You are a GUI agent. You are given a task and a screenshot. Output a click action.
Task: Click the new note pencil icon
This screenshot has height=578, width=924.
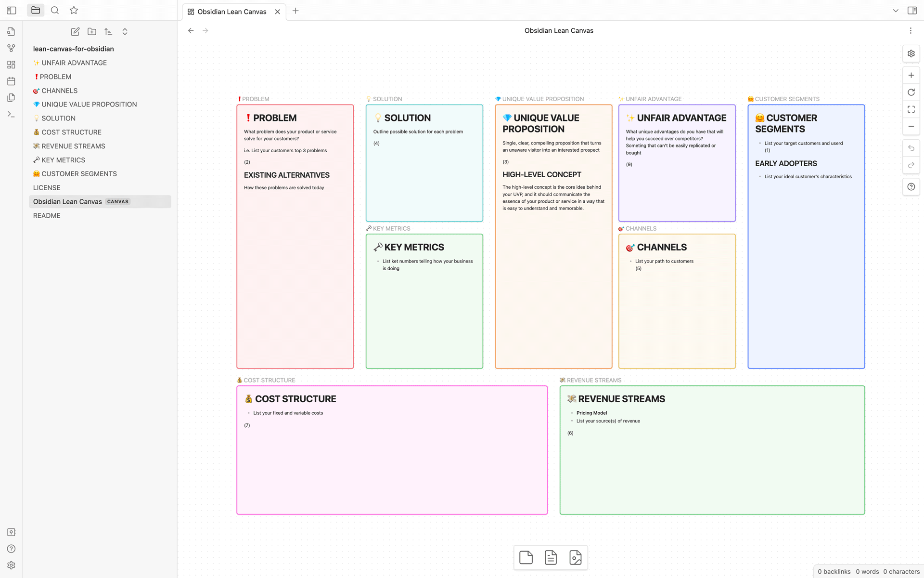[75, 31]
